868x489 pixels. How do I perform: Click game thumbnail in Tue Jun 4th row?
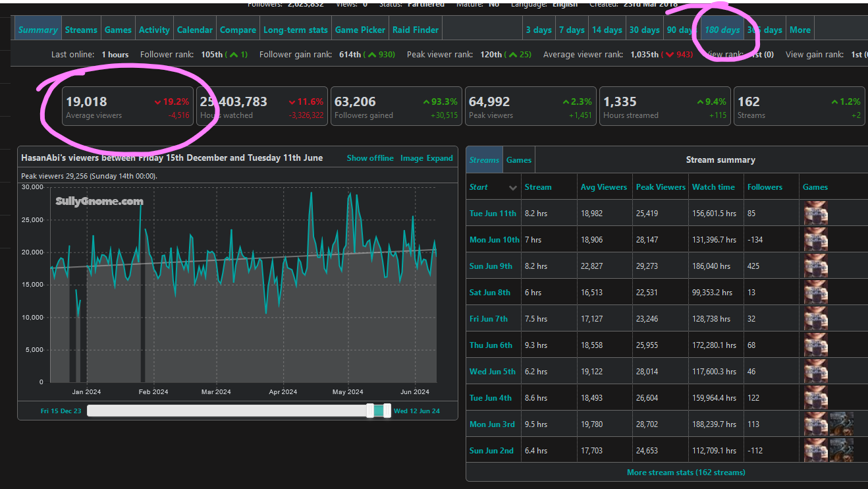pos(816,398)
